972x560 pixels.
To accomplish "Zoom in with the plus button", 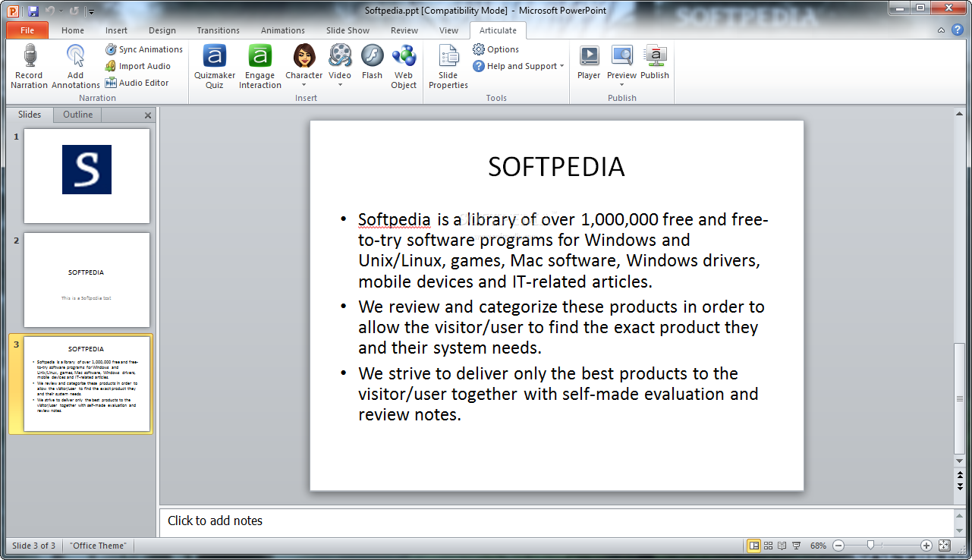I will tap(926, 546).
